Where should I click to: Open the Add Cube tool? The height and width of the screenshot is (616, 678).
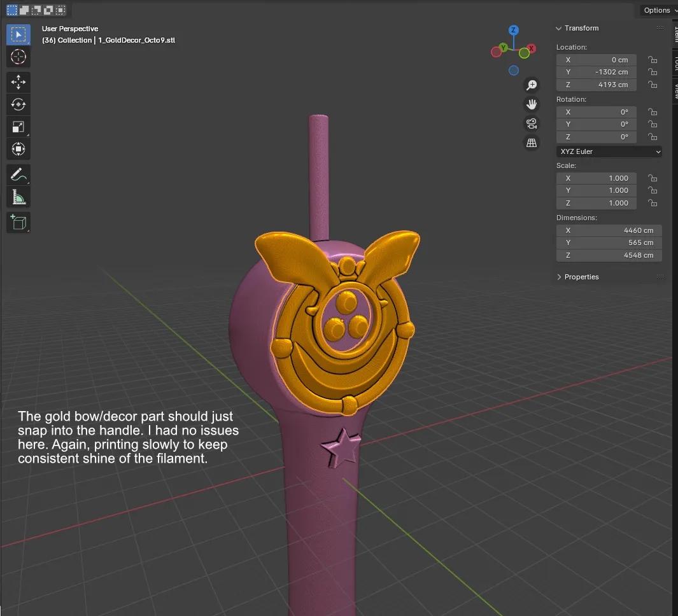click(x=18, y=223)
